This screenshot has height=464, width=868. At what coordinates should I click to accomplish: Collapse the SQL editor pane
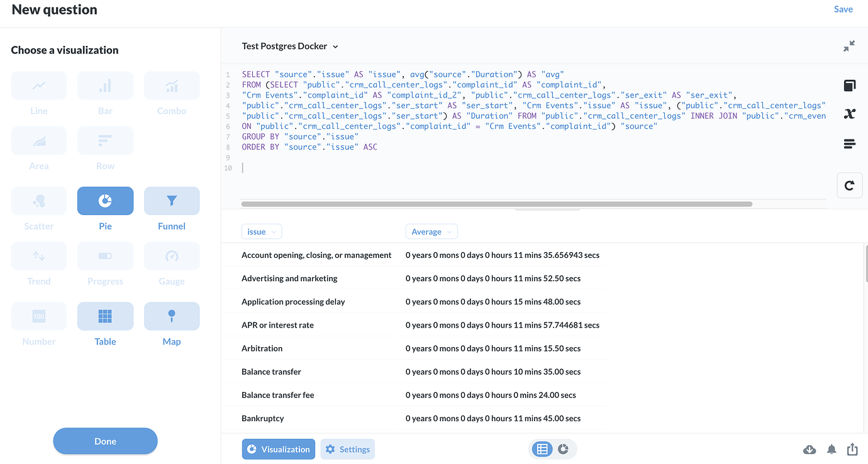[x=850, y=45]
